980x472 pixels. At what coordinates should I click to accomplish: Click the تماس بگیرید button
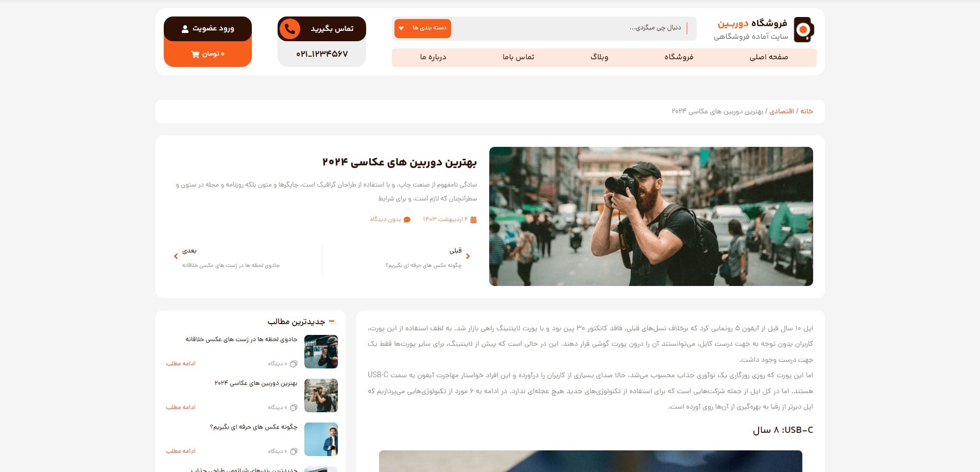pyautogui.click(x=322, y=29)
